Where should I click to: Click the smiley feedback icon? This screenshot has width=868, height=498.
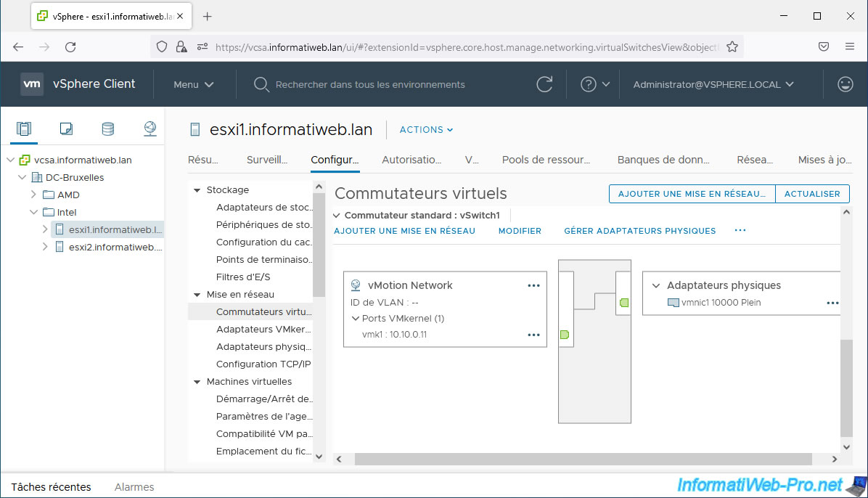tap(845, 84)
